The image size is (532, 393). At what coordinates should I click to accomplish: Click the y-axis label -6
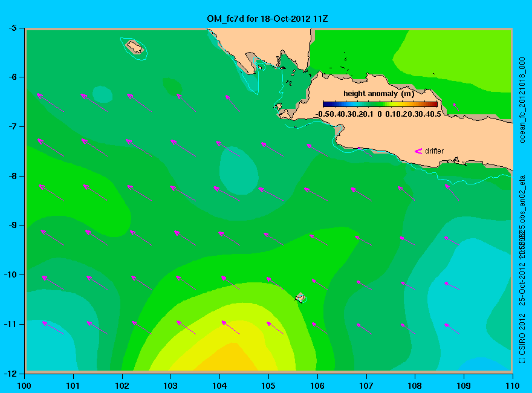click(x=12, y=77)
